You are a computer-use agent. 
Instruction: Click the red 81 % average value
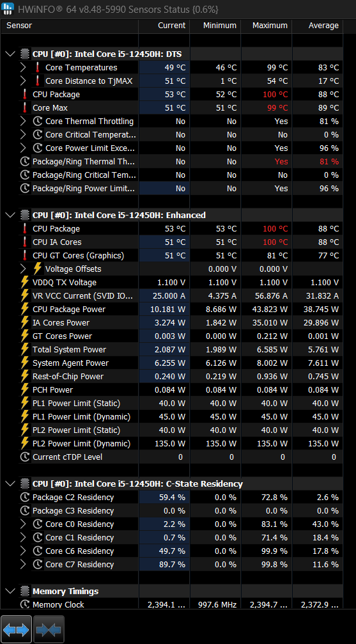coord(329,162)
